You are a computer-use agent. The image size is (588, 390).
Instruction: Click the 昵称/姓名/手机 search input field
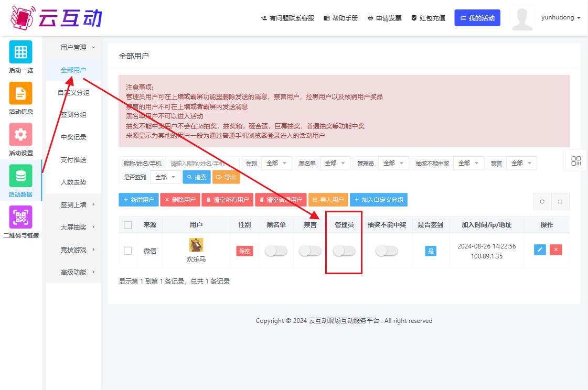(x=202, y=164)
